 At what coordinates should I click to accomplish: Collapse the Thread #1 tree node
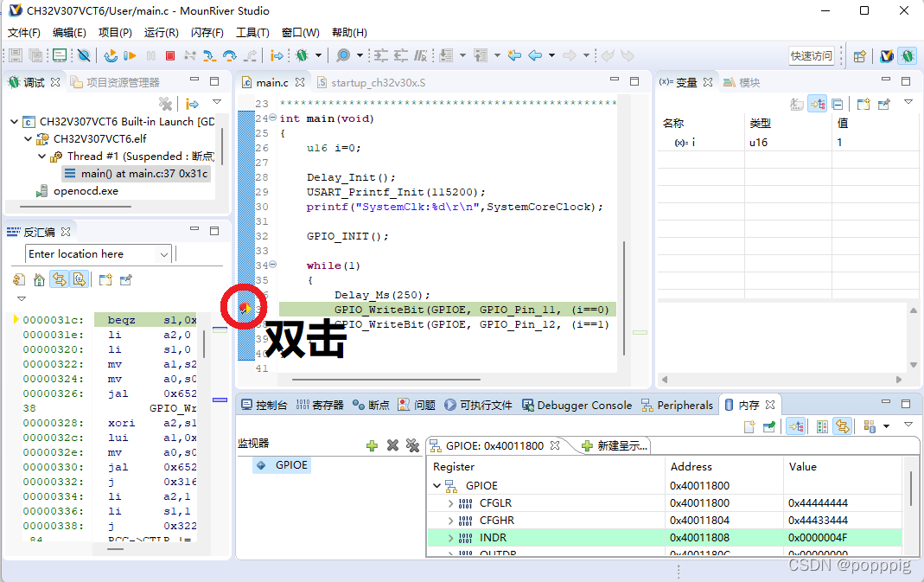point(41,157)
